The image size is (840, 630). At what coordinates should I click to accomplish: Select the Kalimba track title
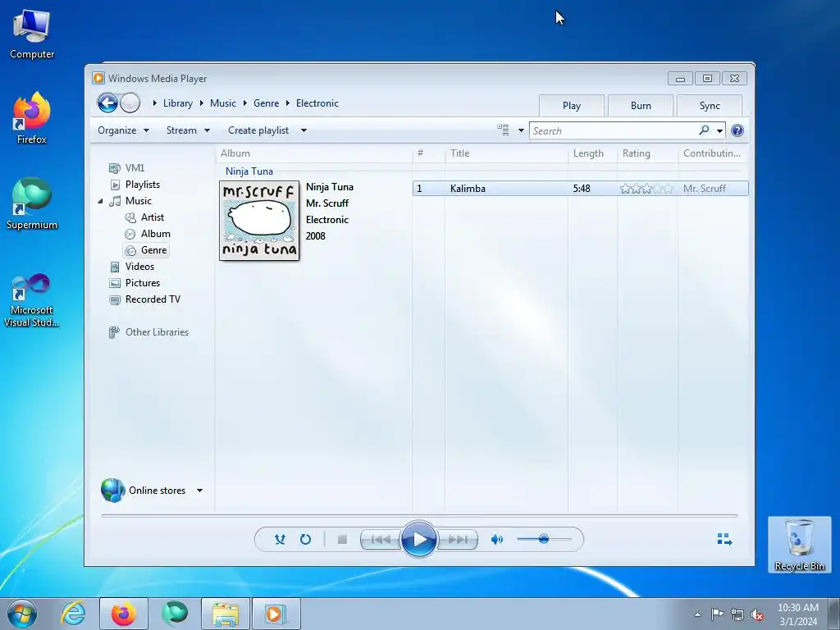point(468,189)
